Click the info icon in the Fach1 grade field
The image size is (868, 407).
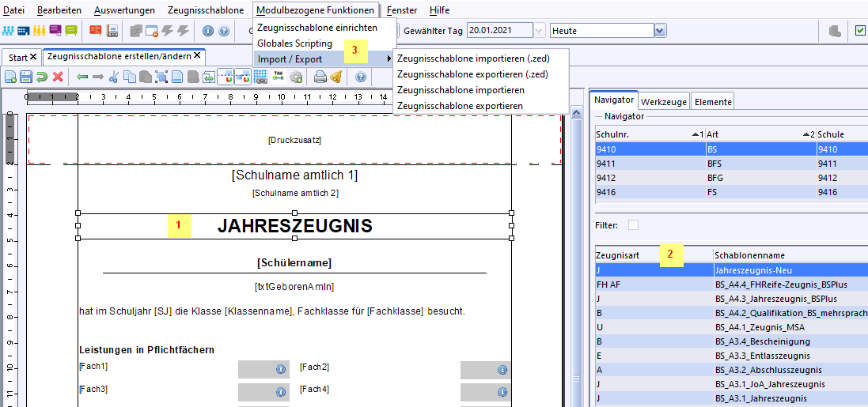click(x=280, y=369)
